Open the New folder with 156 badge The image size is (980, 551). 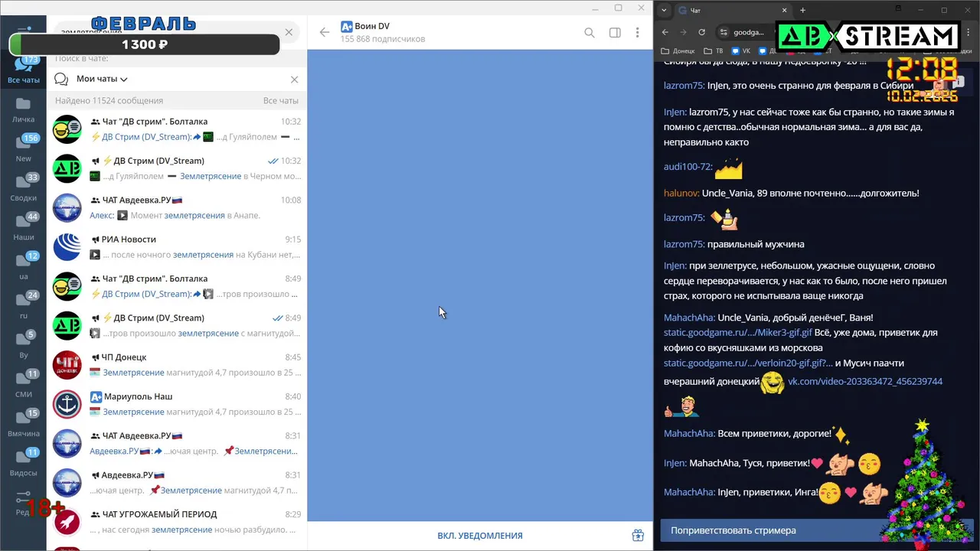23,148
